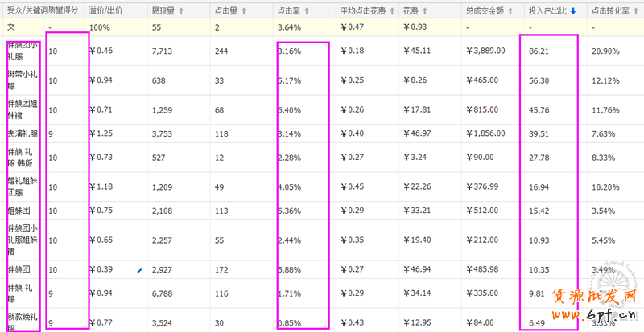Click the sort arrow next to 点击量
Screen dimensions: 644x332
click(x=243, y=12)
